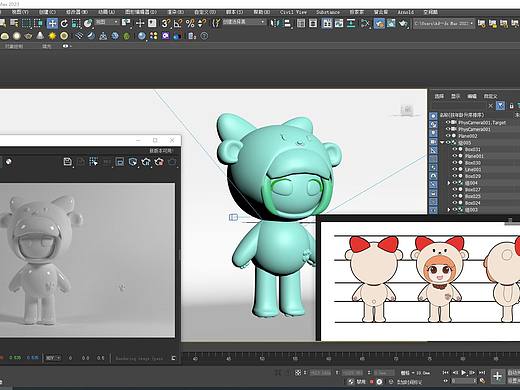Open the Civil View menu
The height and width of the screenshot is (390, 520).
click(293, 12)
